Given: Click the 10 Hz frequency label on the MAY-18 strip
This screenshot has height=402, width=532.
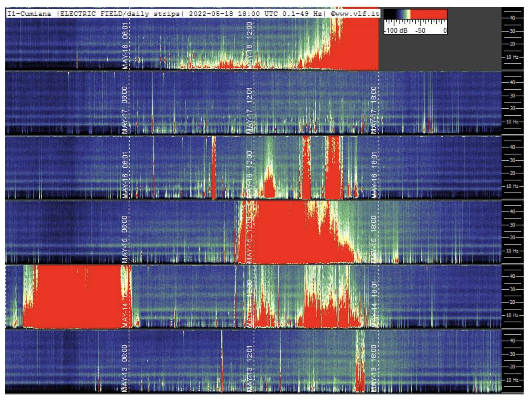Looking at the screenshot, I should point(512,57).
